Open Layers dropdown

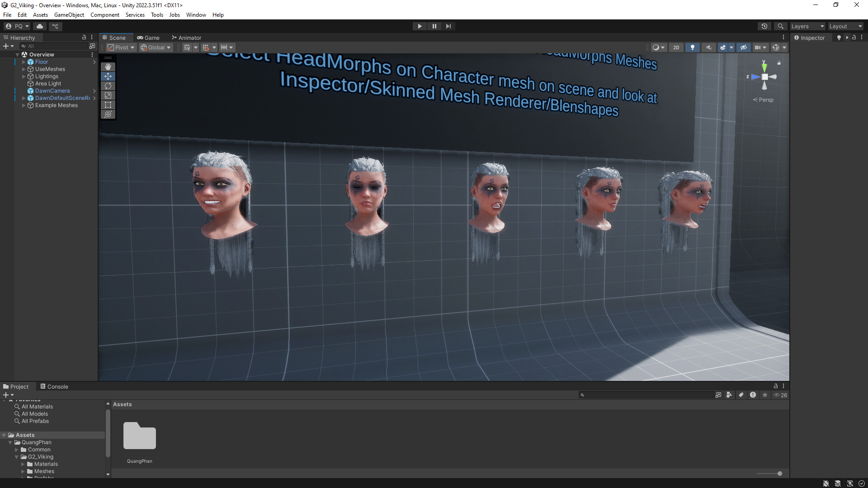(x=807, y=26)
